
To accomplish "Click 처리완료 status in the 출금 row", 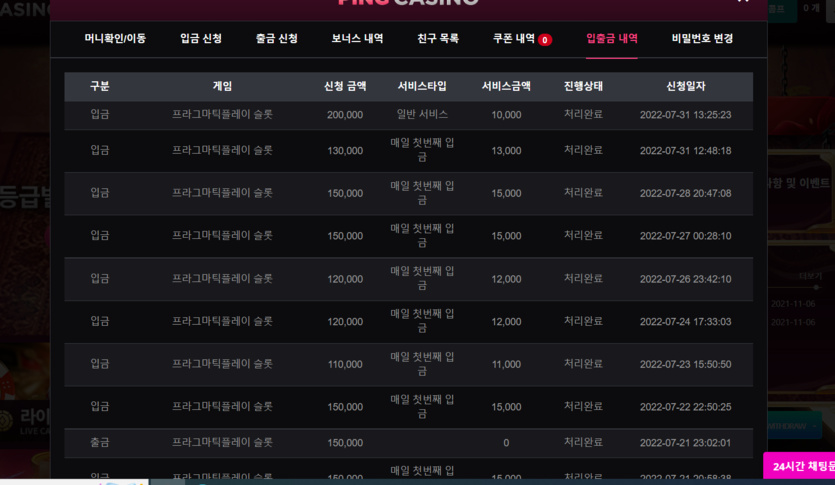I will (x=583, y=442).
